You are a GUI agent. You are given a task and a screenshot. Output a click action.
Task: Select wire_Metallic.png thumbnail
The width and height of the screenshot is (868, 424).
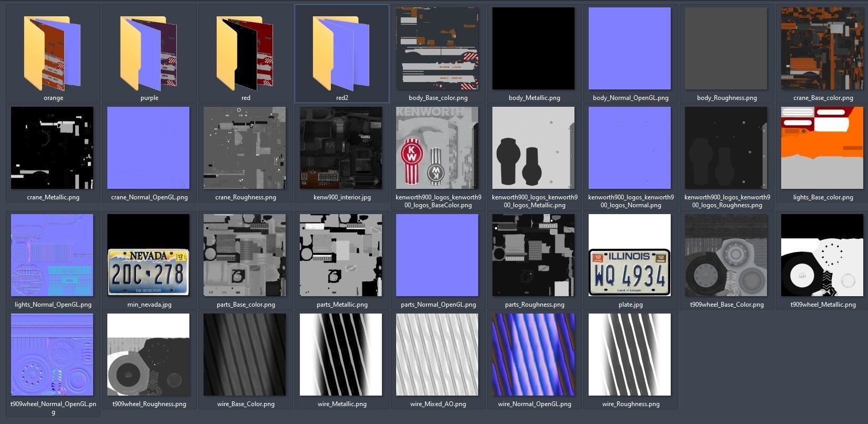tap(341, 355)
